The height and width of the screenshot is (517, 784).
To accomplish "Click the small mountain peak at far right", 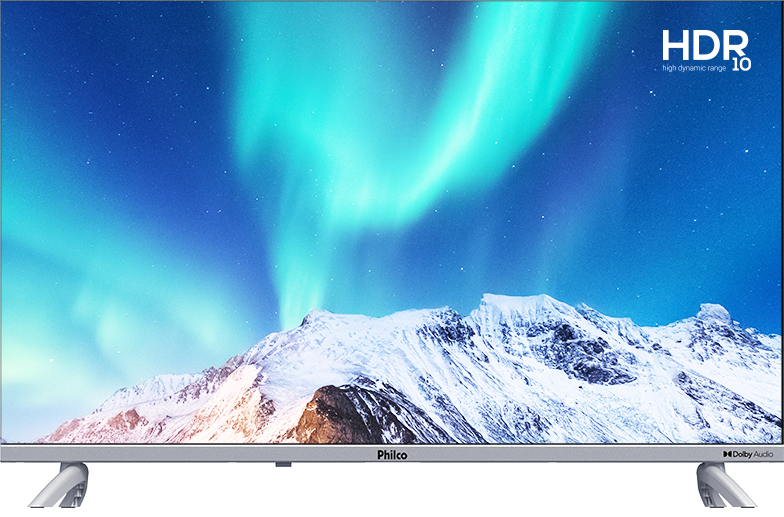I will pos(713,312).
